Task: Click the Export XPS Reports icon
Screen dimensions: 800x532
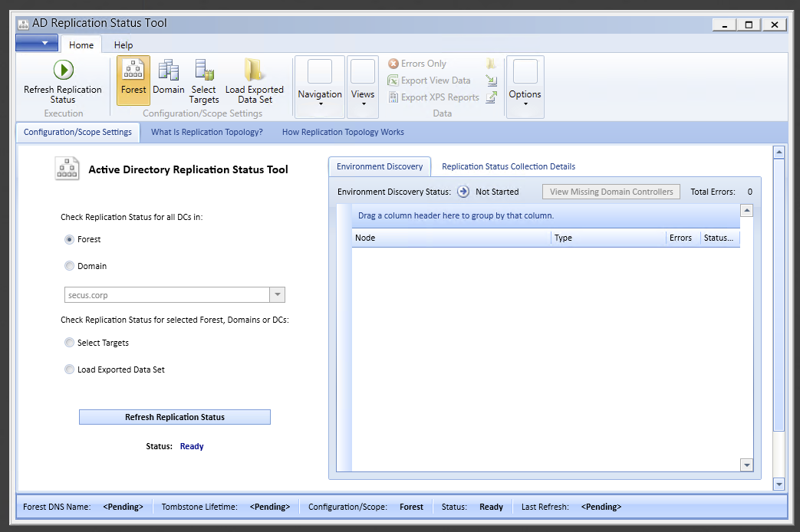Action: (x=392, y=97)
